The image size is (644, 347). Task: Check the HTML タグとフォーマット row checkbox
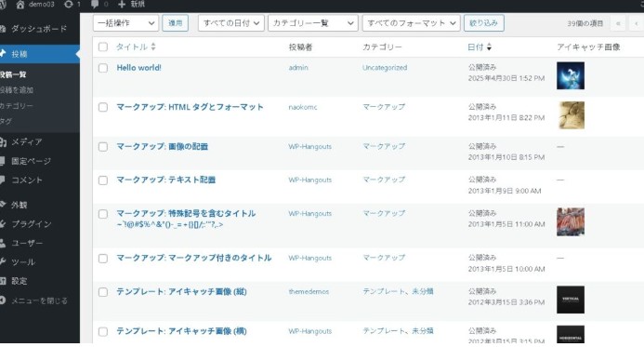(103, 107)
